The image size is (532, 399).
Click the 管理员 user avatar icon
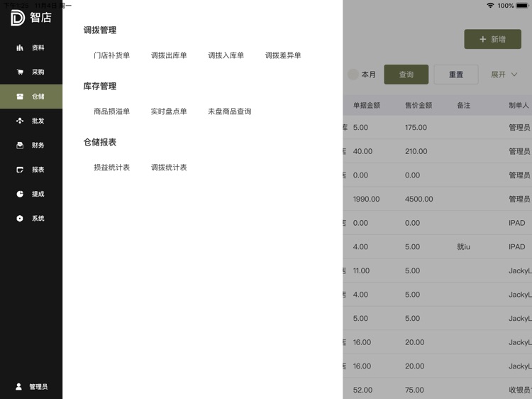coord(18,386)
